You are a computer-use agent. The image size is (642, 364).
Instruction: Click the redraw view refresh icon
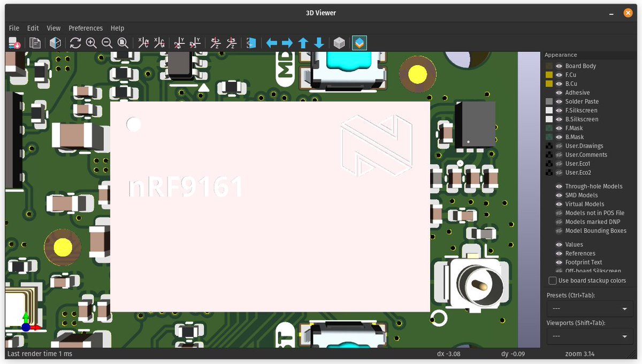point(75,43)
